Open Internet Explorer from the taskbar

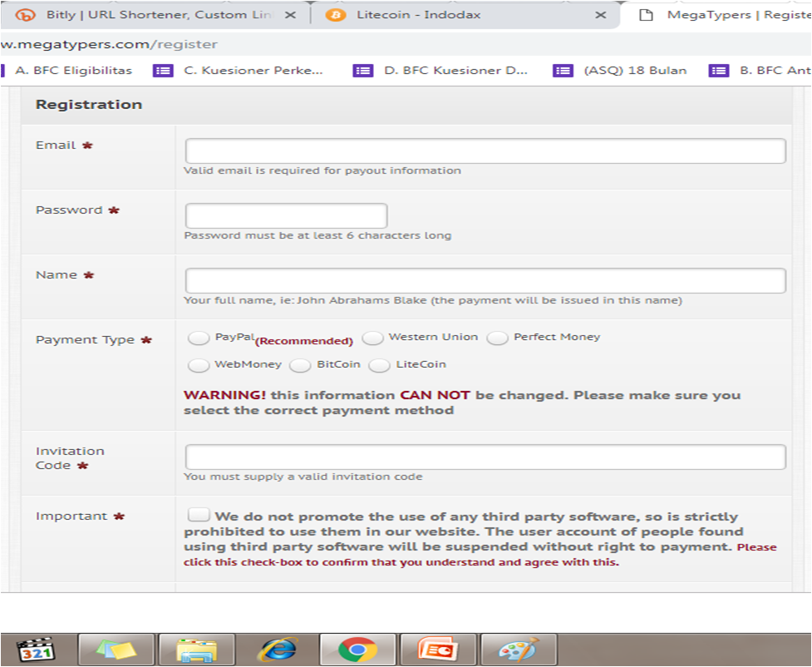click(x=277, y=650)
